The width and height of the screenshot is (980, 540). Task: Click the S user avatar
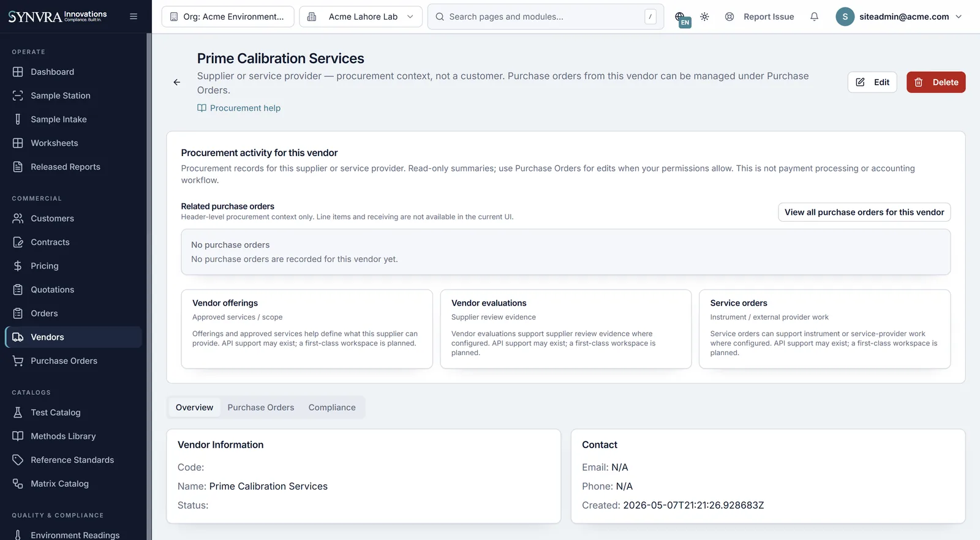point(845,17)
